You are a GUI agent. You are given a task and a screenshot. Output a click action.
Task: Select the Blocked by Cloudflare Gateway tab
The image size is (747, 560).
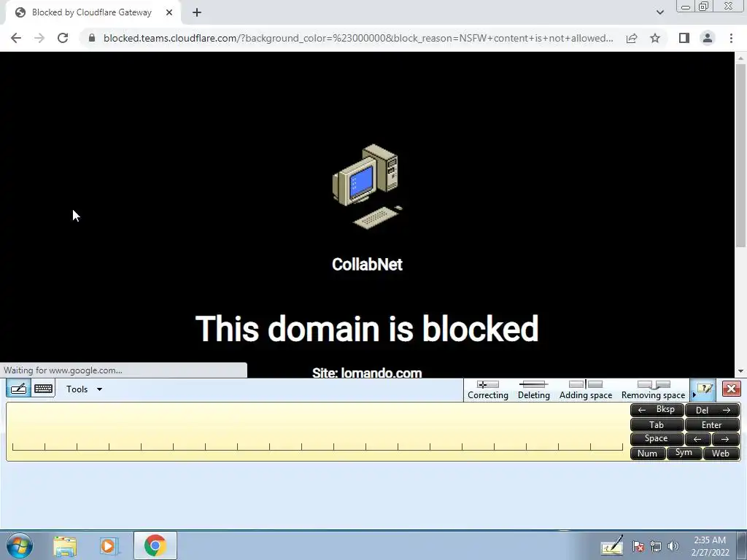coord(93,12)
